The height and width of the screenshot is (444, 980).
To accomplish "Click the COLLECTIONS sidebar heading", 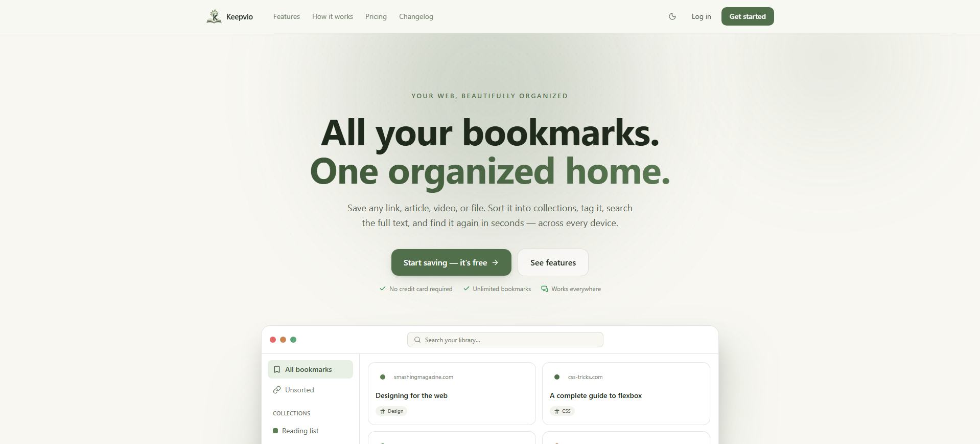I will coord(292,413).
